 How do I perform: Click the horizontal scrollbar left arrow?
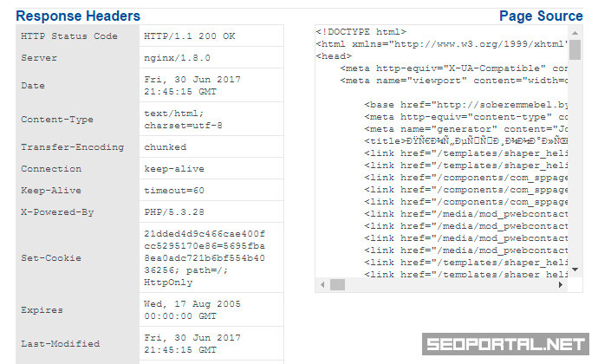(x=322, y=284)
